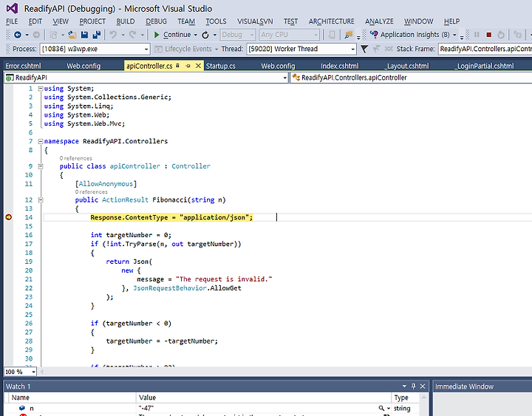The image size is (532, 416).
Task: Switch to the Startup.cs tab
Action: pos(220,66)
